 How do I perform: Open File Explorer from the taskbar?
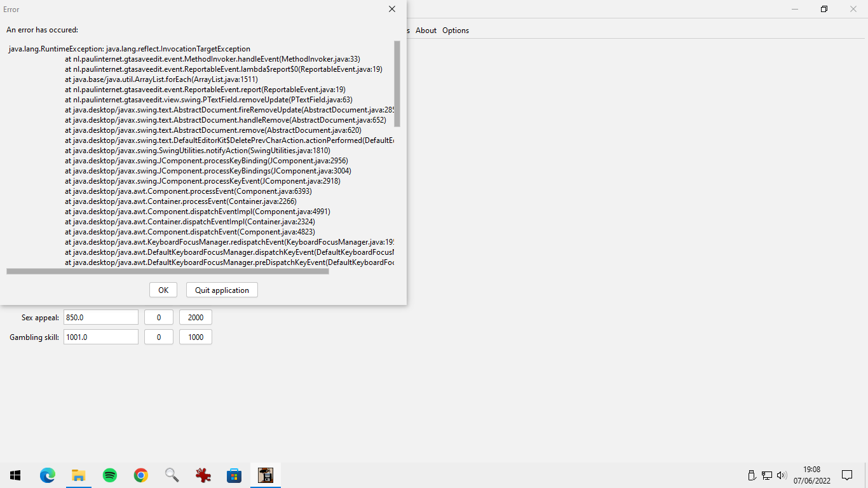[78, 475]
